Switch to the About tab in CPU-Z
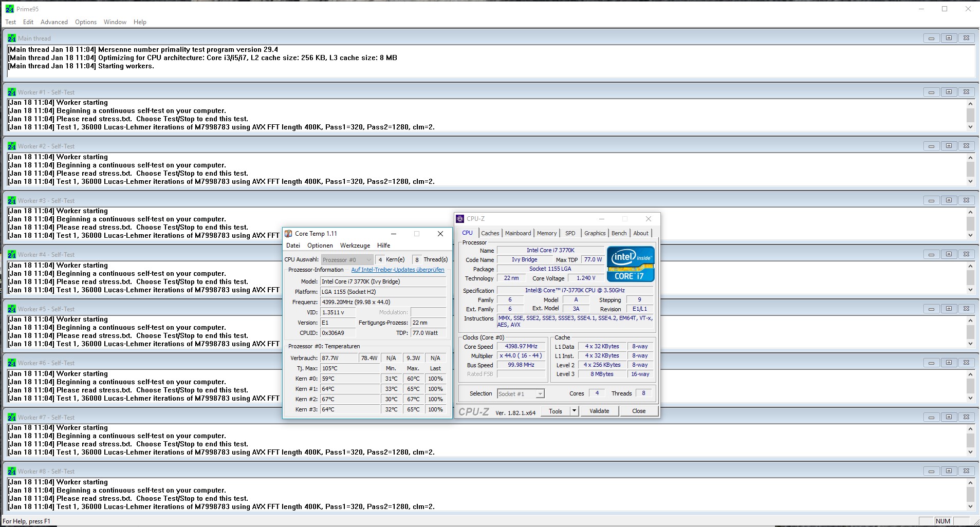980x527 pixels. pyautogui.click(x=641, y=233)
